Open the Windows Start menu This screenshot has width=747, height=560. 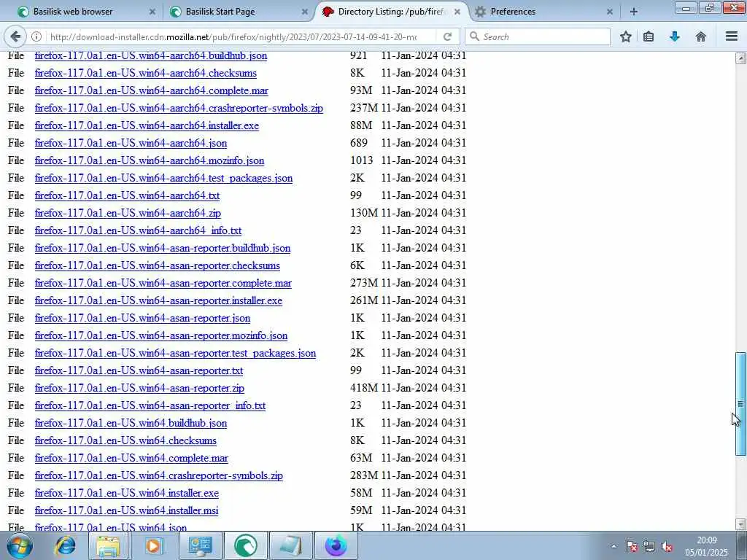[20, 545]
